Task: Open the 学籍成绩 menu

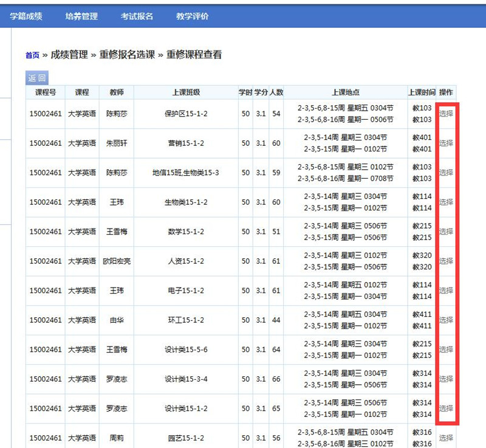Action: pyautogui.click(x=26, y=16)
